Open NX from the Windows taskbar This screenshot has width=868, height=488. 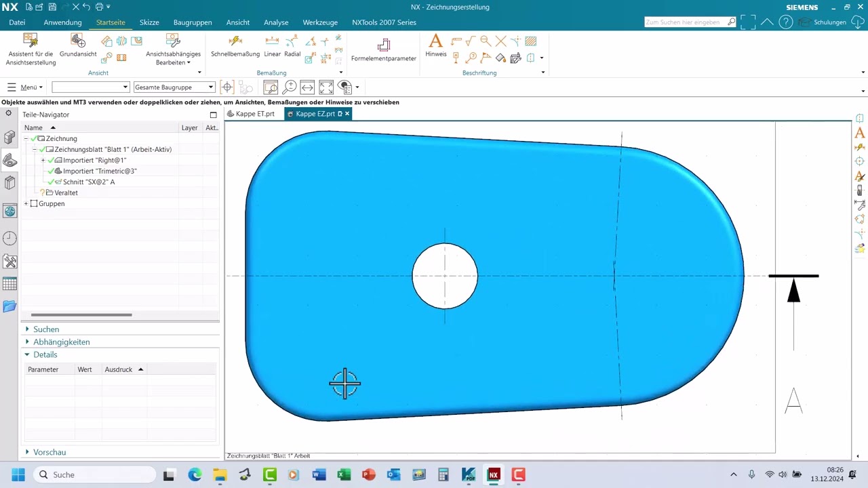(494, 474)
